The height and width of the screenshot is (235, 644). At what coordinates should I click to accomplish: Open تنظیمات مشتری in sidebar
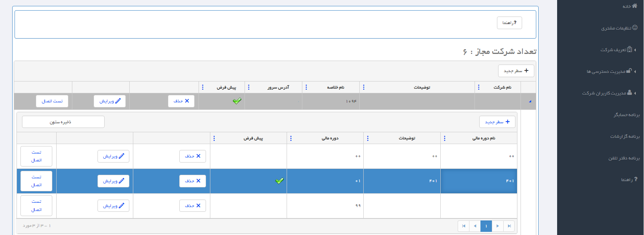[x=619, y=28]
